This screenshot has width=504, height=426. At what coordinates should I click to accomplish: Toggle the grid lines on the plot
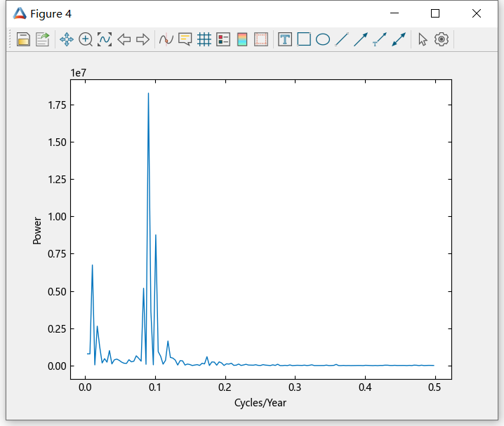pos(204,39)
